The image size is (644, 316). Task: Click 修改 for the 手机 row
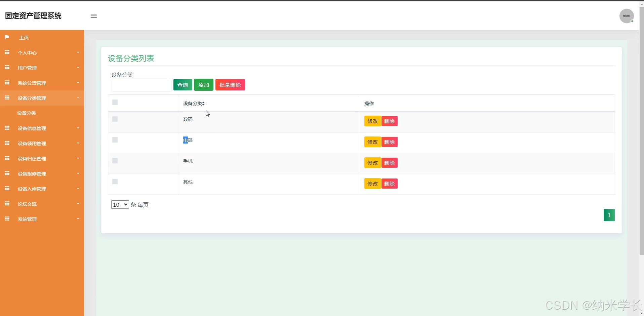click(372, 163)
